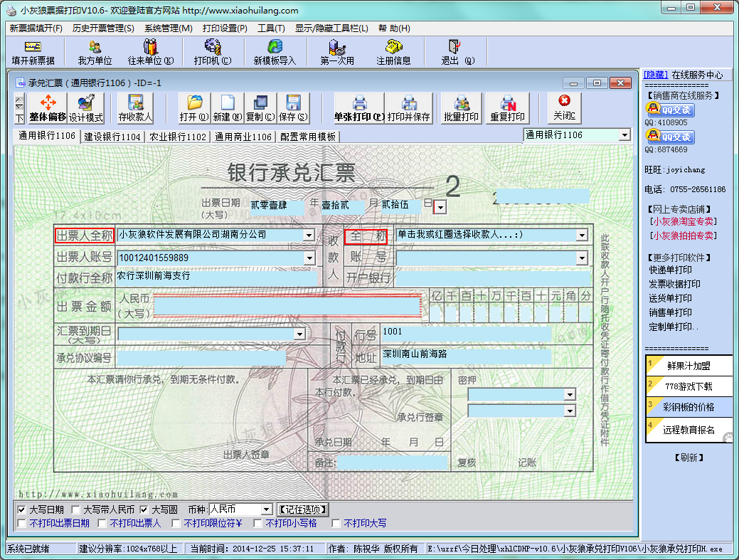Toggle the 大写日期 checkbox

[21, 510]
